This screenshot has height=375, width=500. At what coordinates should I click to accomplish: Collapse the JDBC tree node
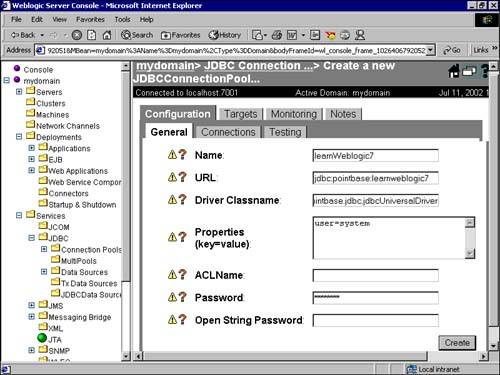[x=31, y=238]
